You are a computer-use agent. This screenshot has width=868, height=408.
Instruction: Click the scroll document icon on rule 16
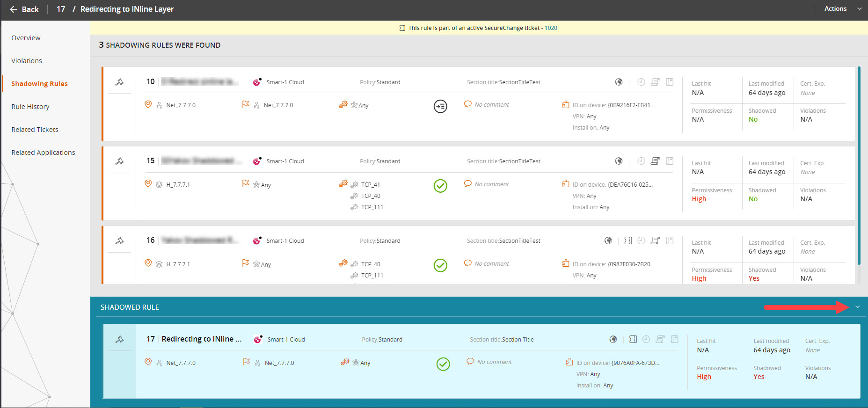656,240
